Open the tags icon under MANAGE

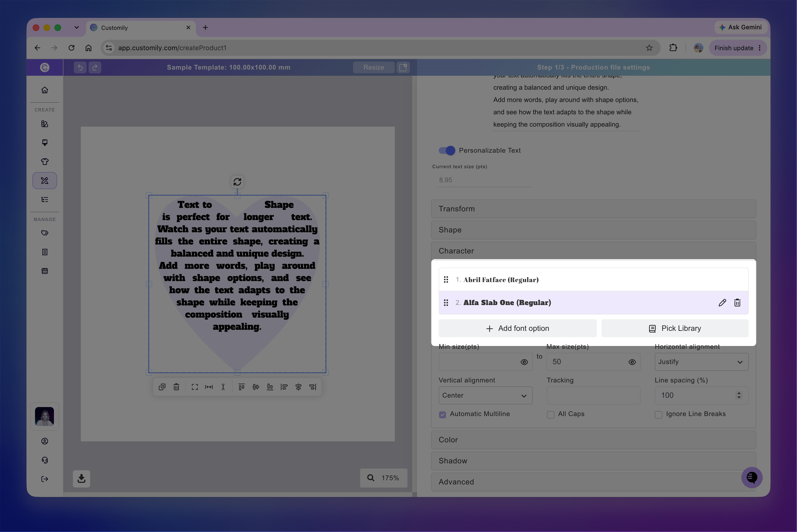tap(44, 233)
